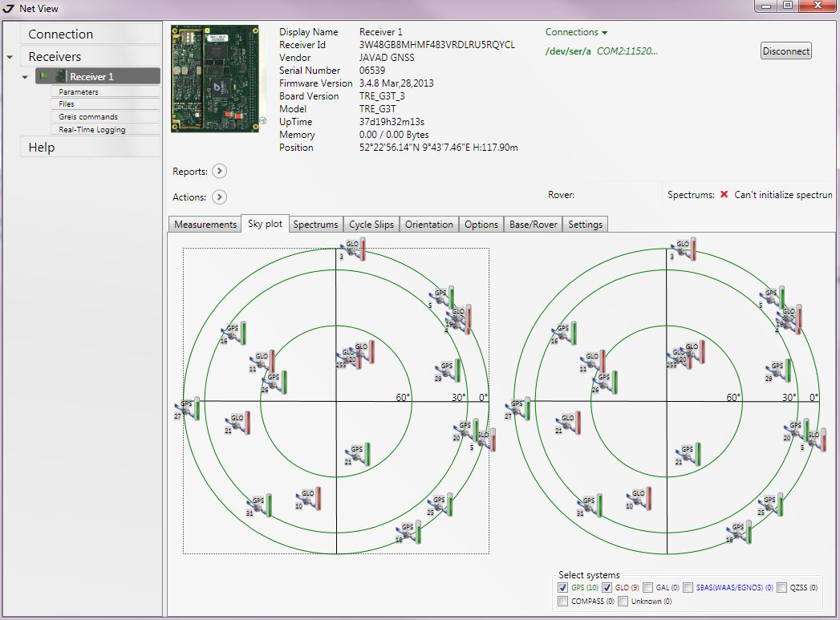This screenshot has height=620, width=840.
Task: Click GPS 27 satellite in right sky plot
Action: coord(517,408)
